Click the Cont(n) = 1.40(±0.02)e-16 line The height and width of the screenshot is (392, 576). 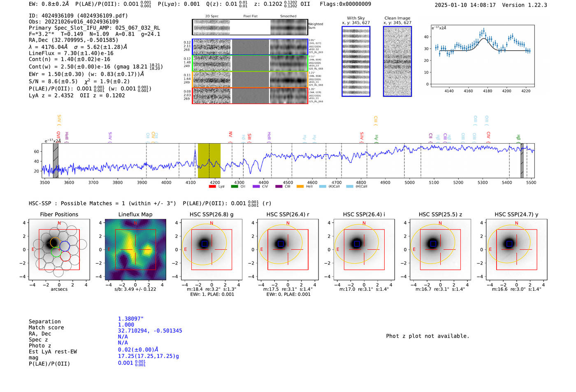[70, 59]
